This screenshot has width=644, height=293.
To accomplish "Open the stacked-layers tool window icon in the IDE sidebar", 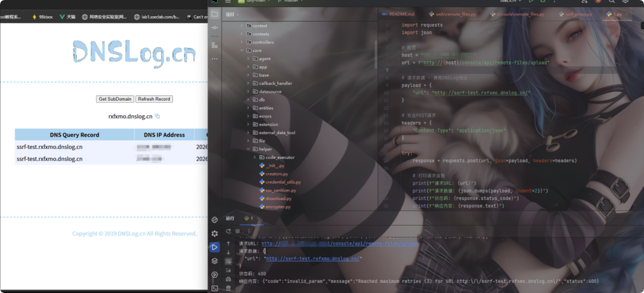I will click(x=215, y=261).
